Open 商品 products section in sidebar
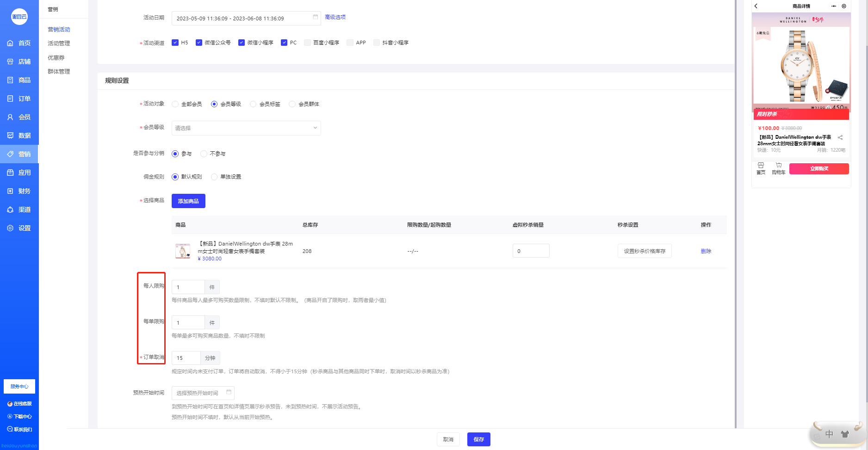 click(19, 80)
